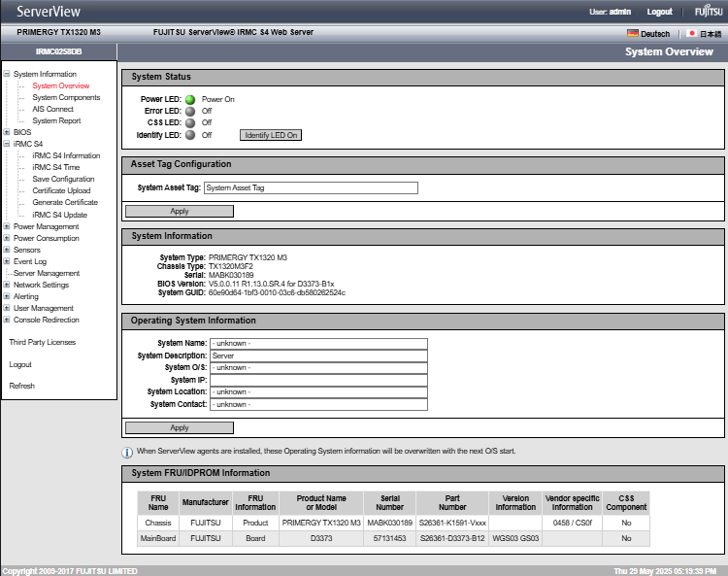
Task: Open System Overview in the sidebar
Action: 61,85
